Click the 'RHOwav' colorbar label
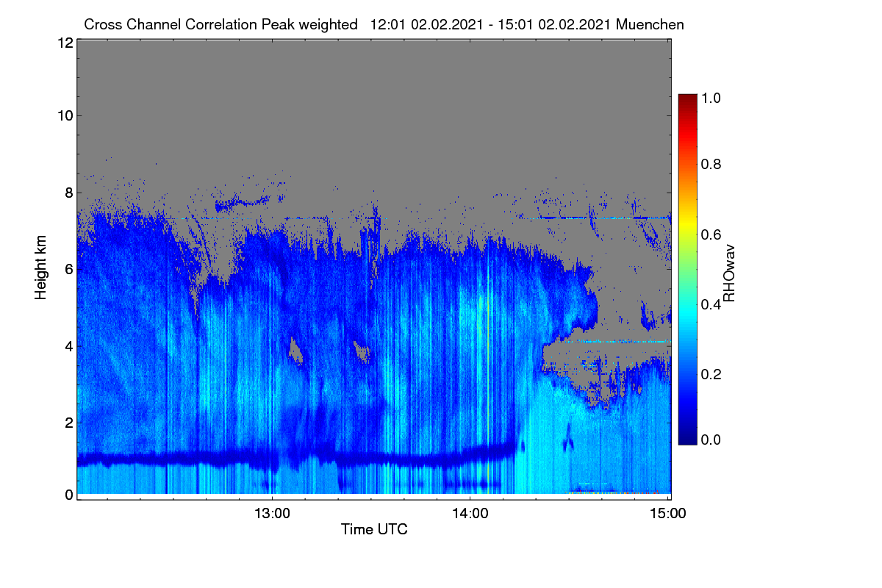 pos(729,274)
